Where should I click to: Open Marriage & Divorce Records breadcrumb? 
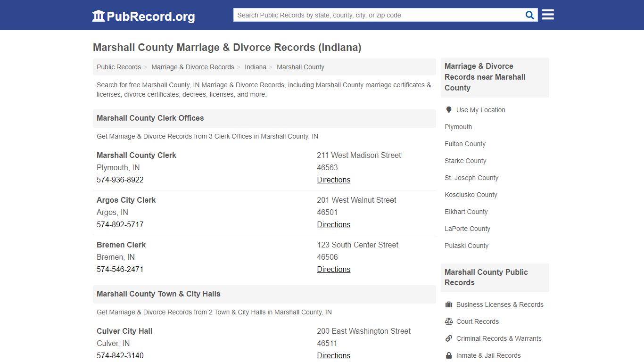[x=193, y=67]
